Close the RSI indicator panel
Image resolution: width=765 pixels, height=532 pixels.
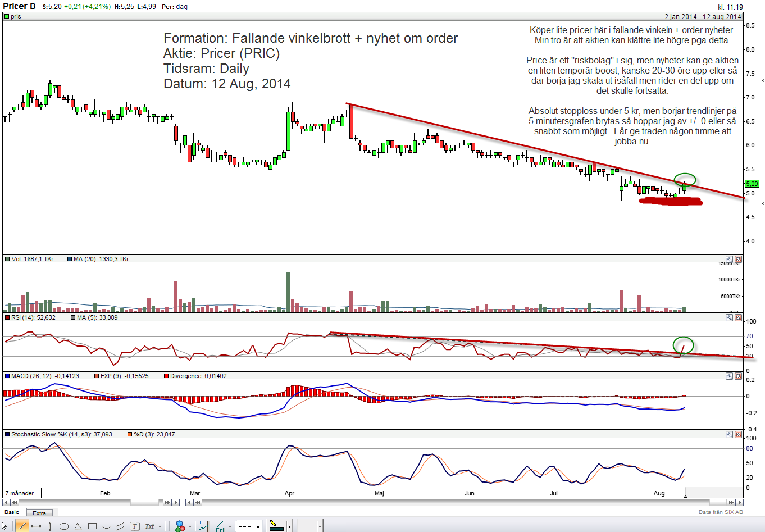738,318
